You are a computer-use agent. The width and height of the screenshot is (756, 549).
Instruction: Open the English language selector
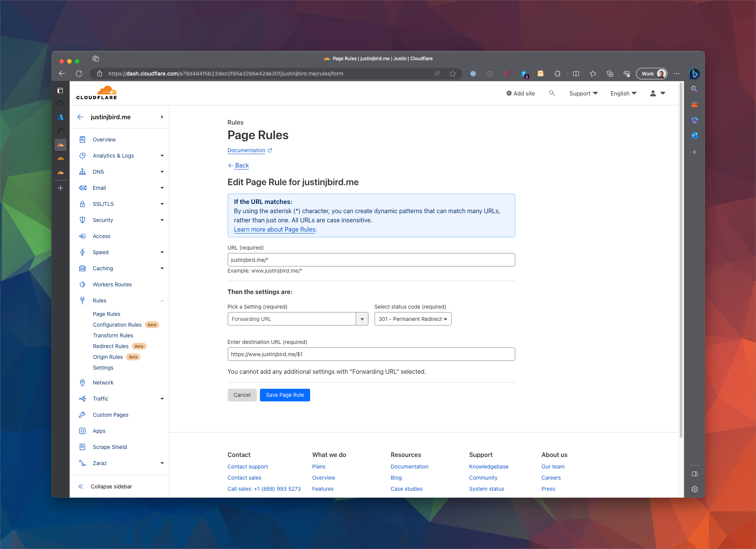click(623, 93)
